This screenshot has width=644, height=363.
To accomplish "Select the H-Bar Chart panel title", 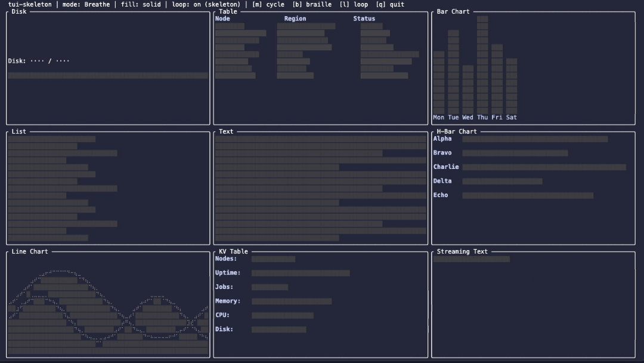I will pyautogui.click(x=457, y=131).
